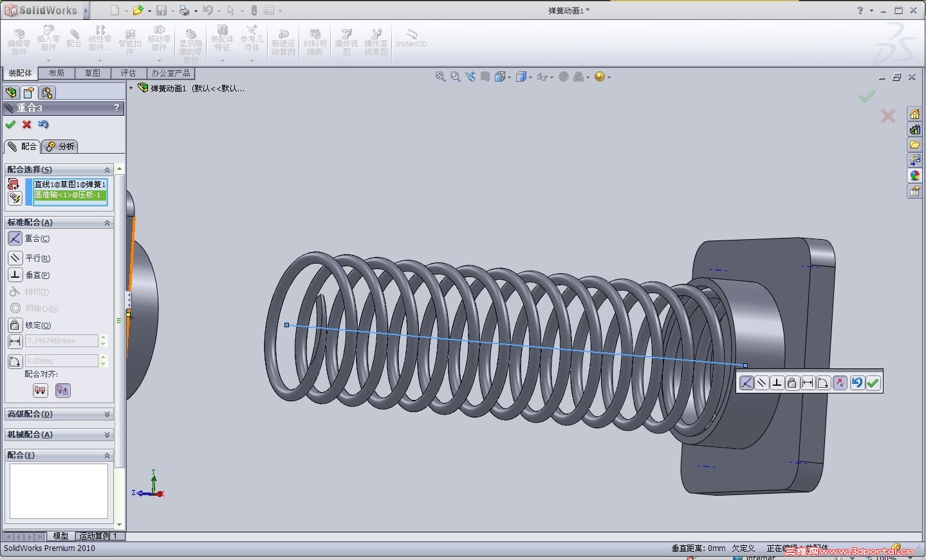Confirm mate with popup toolbar green check
Image resolution: width=926 pixels, height=560 pixels.
873,383
